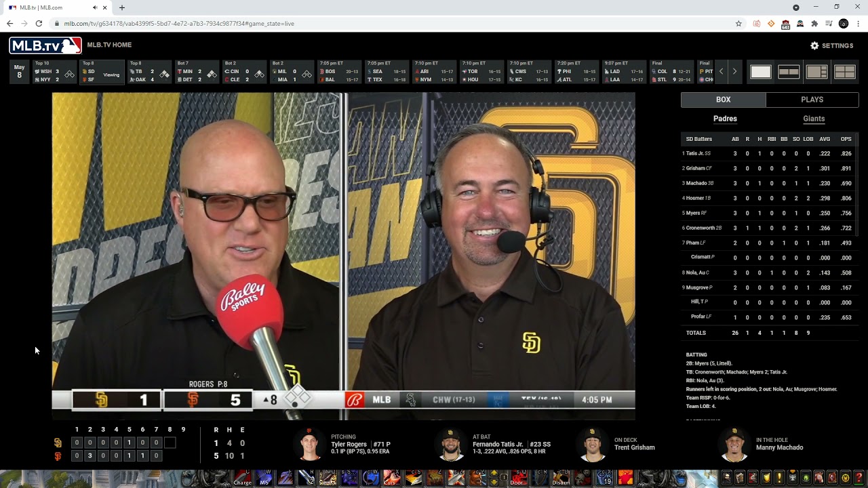Open the media controls playlist icon
This screenshot has width=868, height=488.
[829, 24]
